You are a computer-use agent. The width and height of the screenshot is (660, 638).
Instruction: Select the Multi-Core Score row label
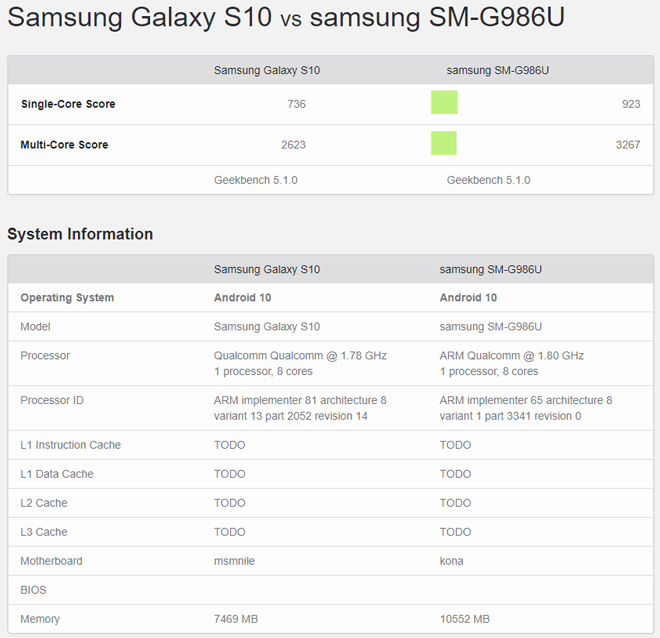[64, 145]
